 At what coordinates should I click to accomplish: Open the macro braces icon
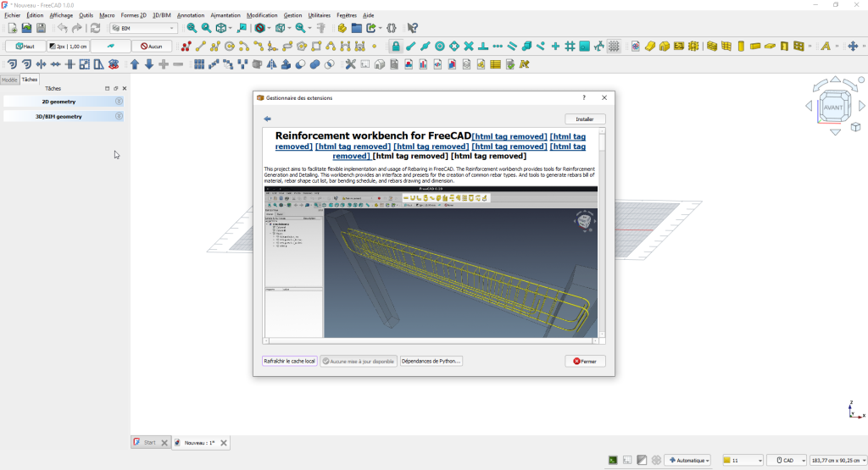(x=392, y=28)
